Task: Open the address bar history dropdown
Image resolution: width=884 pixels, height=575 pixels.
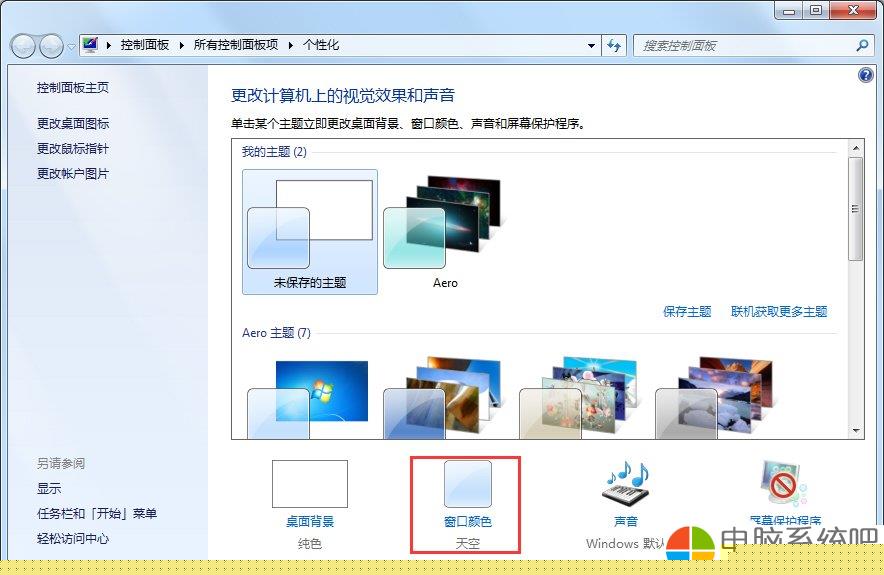Action: click(x=591, y=46)
